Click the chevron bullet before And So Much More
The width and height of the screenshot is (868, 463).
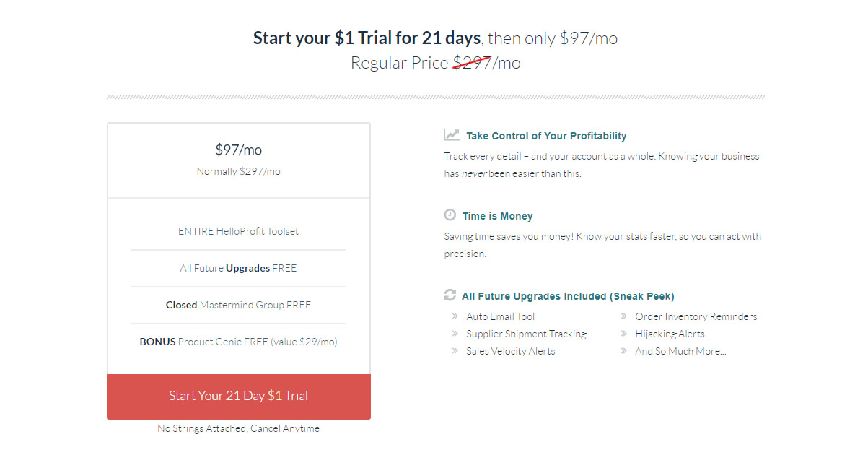(624, 351)
